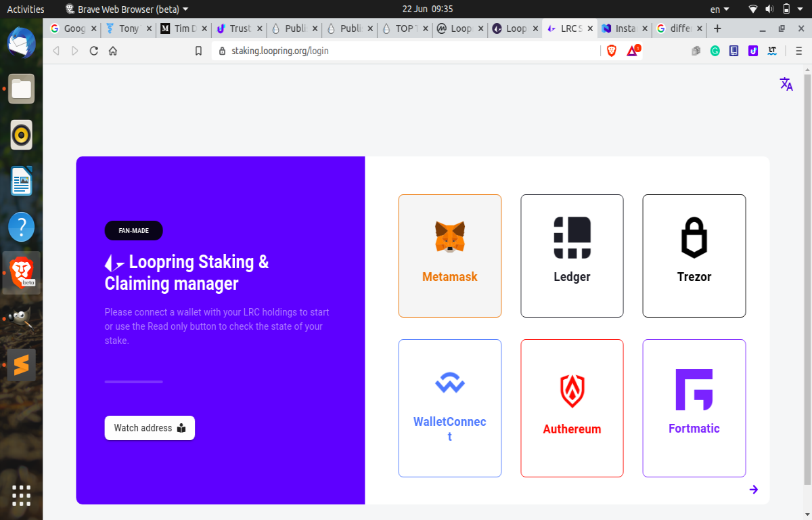Close the LRC S tab

591,28
